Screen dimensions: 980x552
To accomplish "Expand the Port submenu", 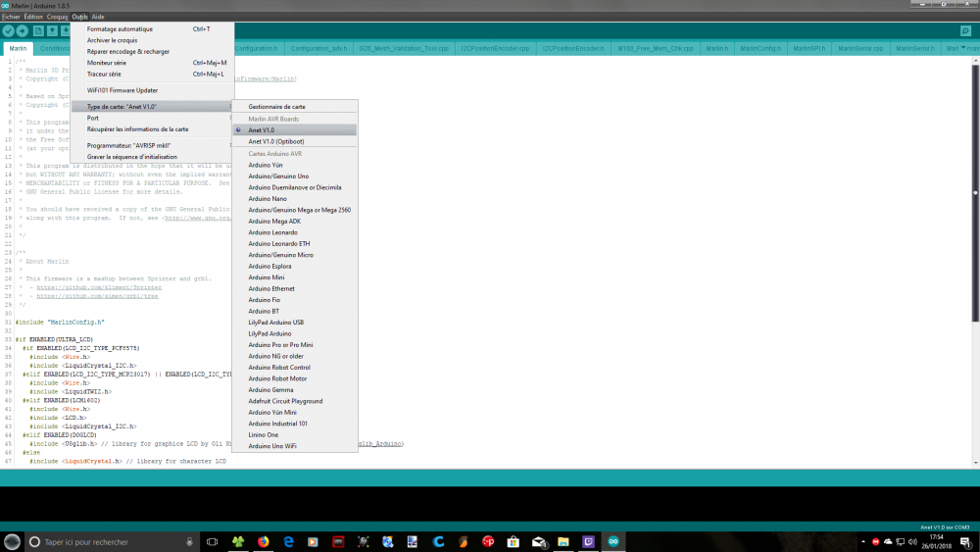I will 152,118.
